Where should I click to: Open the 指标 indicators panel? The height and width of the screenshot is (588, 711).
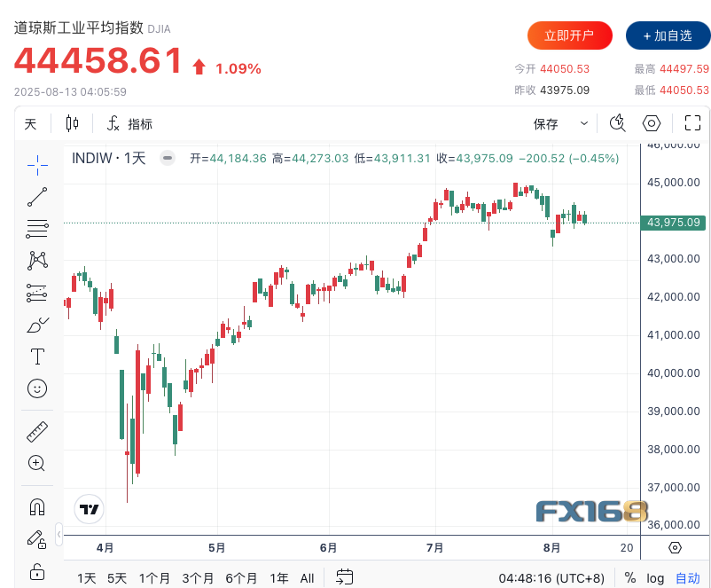(129, 124)
